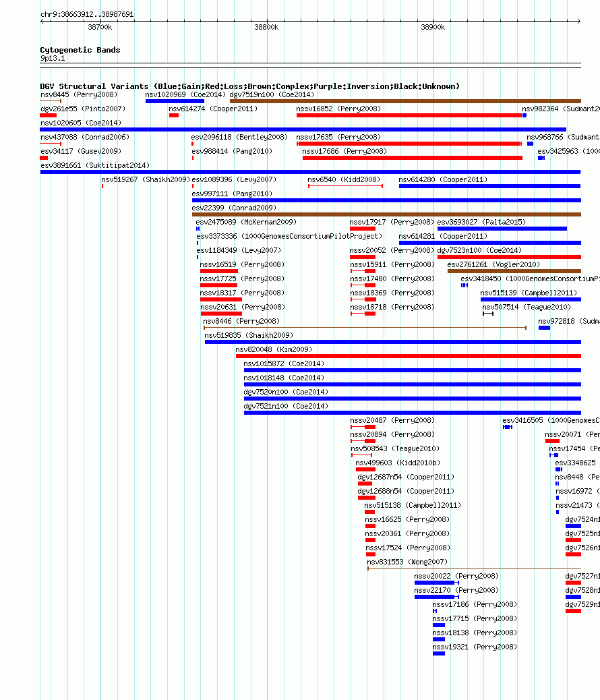
Task: Select esv3693027 (Palta2015) blue bar
Action: point(502,229)
